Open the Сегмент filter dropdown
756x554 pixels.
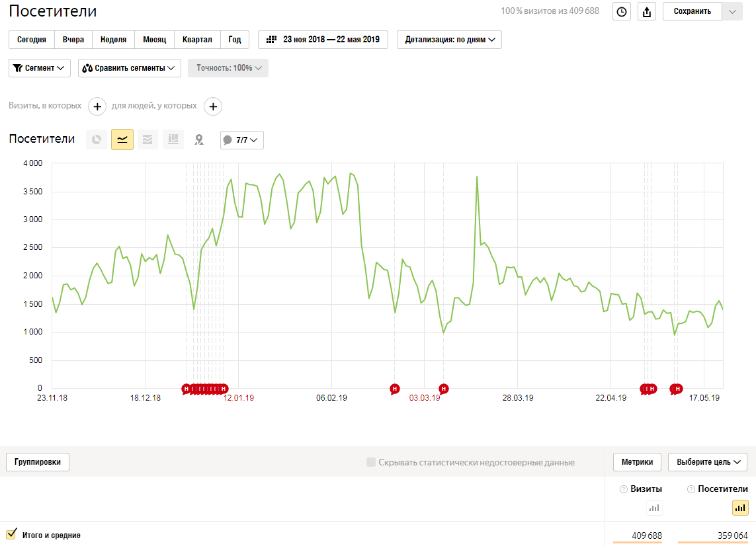tap(40, 68)
